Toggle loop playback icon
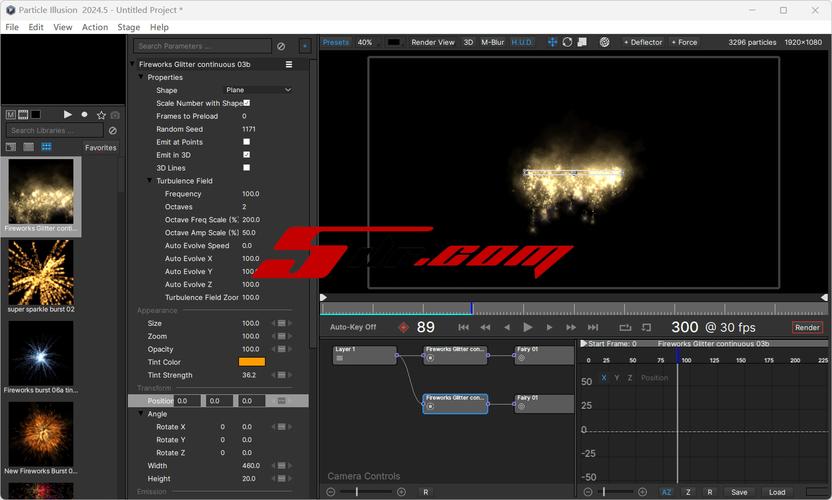This screenshot has width=832, height=500. point(625,327)
